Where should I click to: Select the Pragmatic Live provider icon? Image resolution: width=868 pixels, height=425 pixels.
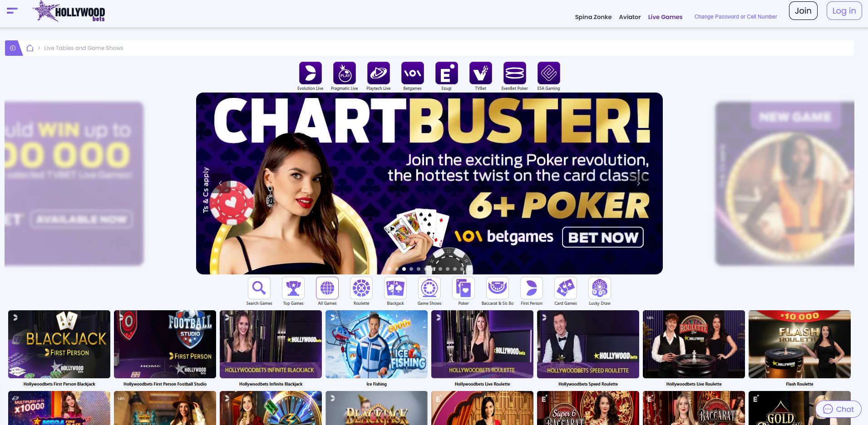tap(345, 73)
